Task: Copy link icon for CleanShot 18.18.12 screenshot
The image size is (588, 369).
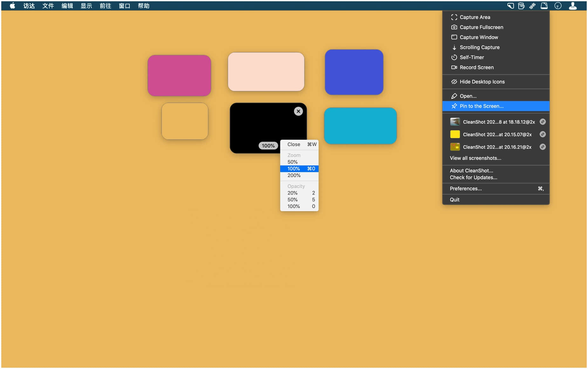Action: click(x=543, y=122)
